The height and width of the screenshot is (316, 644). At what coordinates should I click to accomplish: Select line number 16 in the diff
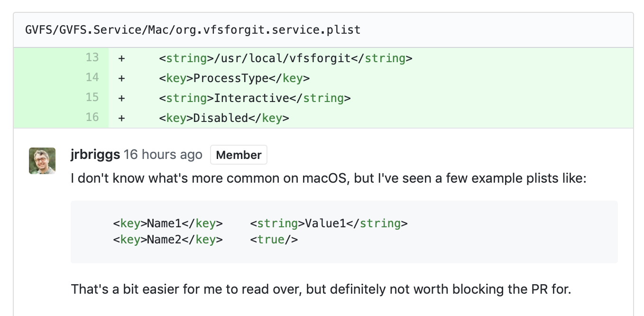tap(92, 117)
